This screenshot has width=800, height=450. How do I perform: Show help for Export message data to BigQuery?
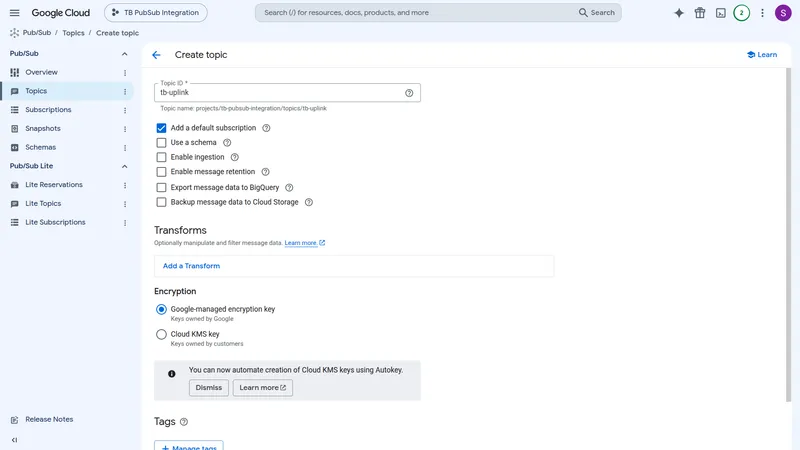point(289,188)
